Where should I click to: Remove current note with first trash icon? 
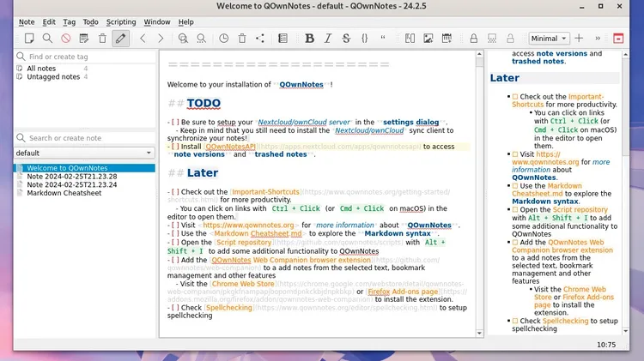click(x=102, y=39)
